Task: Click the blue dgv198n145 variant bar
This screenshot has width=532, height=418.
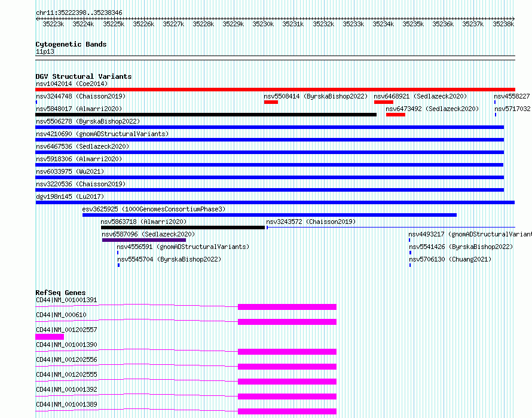Action: (x=275, y=202)
